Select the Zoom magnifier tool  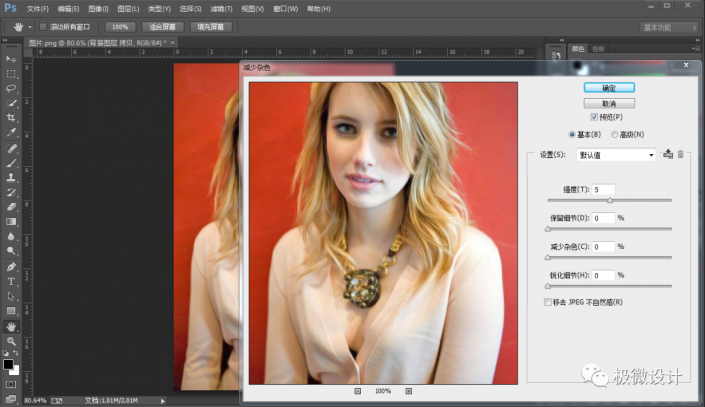pyautogui.click(x=11, y=341)
